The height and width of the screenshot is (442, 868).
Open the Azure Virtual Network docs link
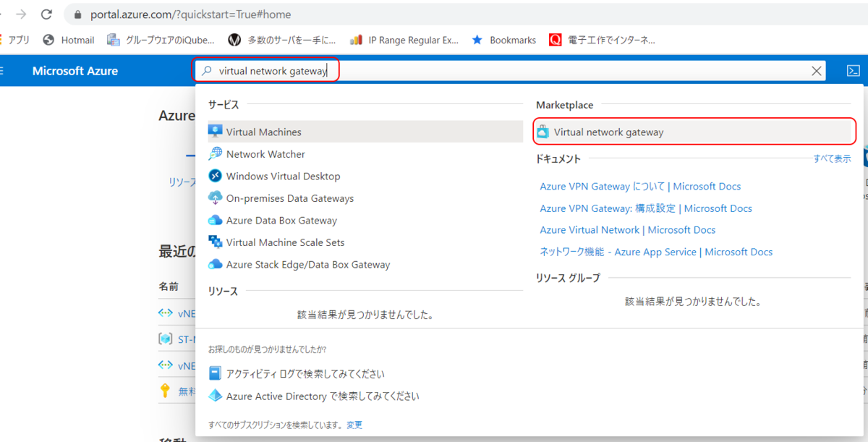tap(628, 230)
